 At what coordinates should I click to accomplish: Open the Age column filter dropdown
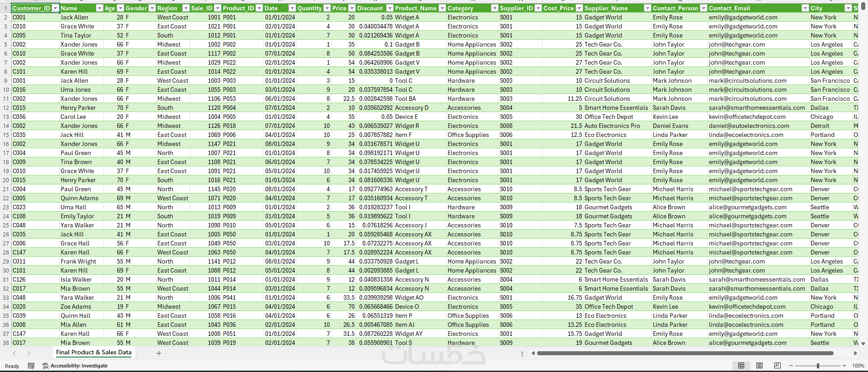click(120, 8)
